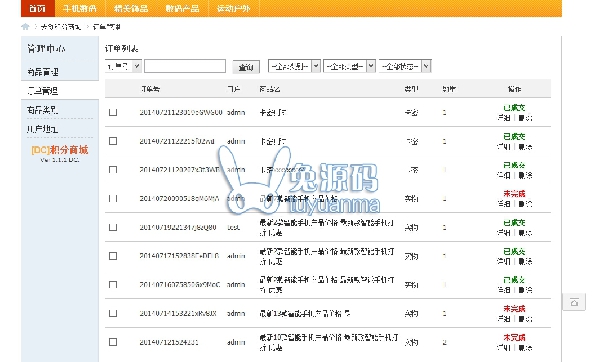Open details for order 2014072112221

(x=504, y=147)
